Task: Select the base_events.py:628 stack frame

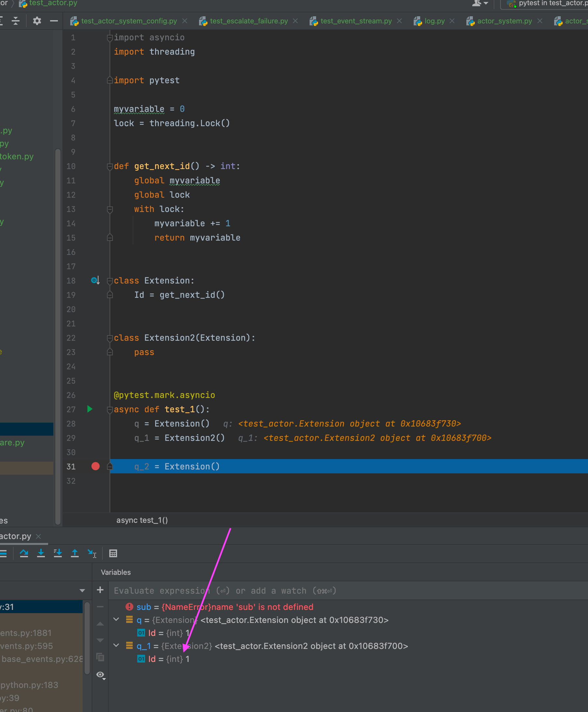Action: (x=42, y=659)
